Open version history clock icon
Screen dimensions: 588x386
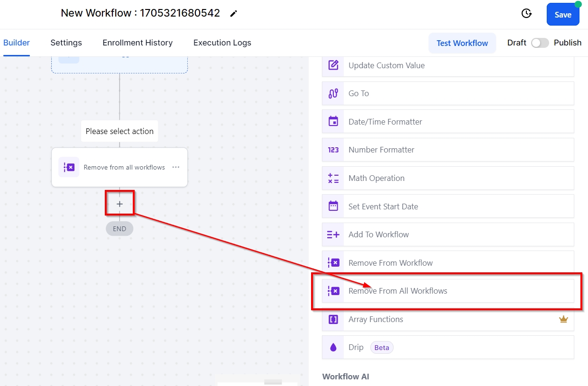tap(526, 14)
